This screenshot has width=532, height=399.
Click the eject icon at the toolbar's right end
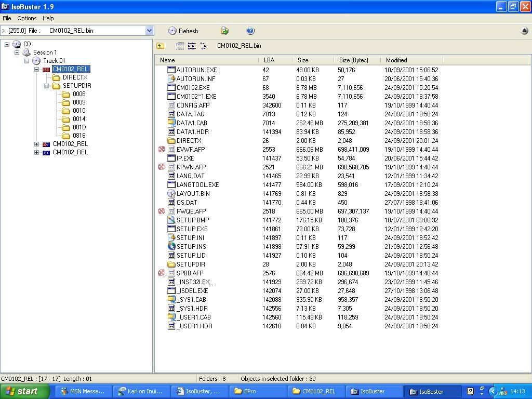(524, 31)
